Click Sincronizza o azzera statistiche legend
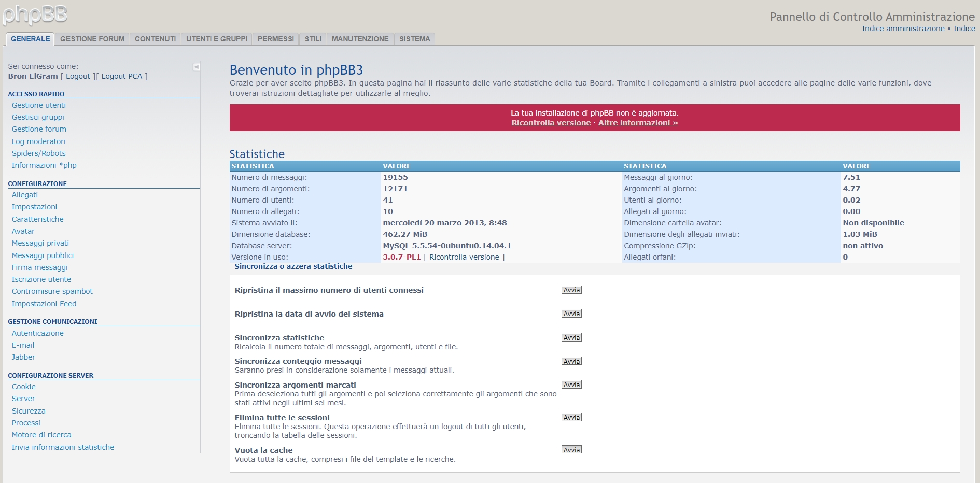The height and width of the screenshot is (483, 980). tap(293, 266)
